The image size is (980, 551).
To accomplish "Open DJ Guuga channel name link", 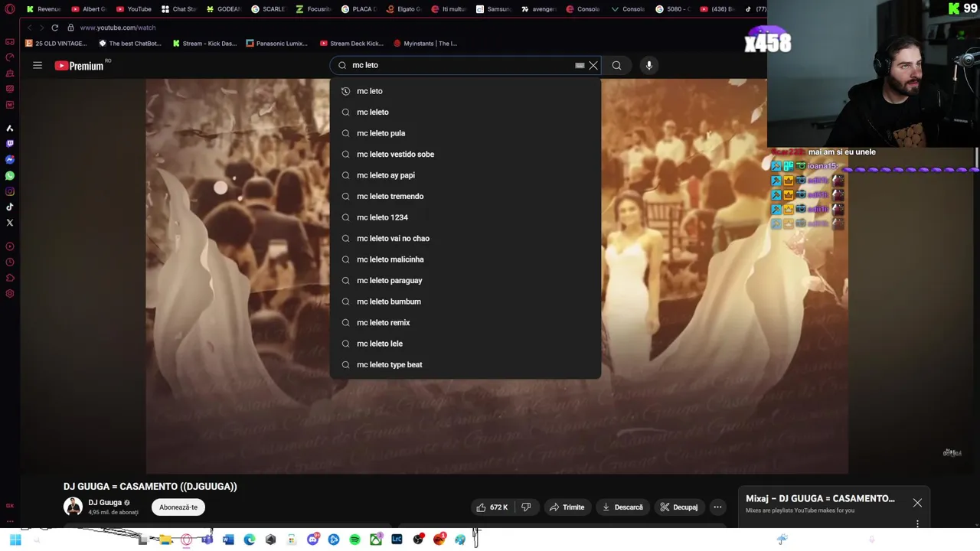I will pyautogui.click(x=105, y=503).
